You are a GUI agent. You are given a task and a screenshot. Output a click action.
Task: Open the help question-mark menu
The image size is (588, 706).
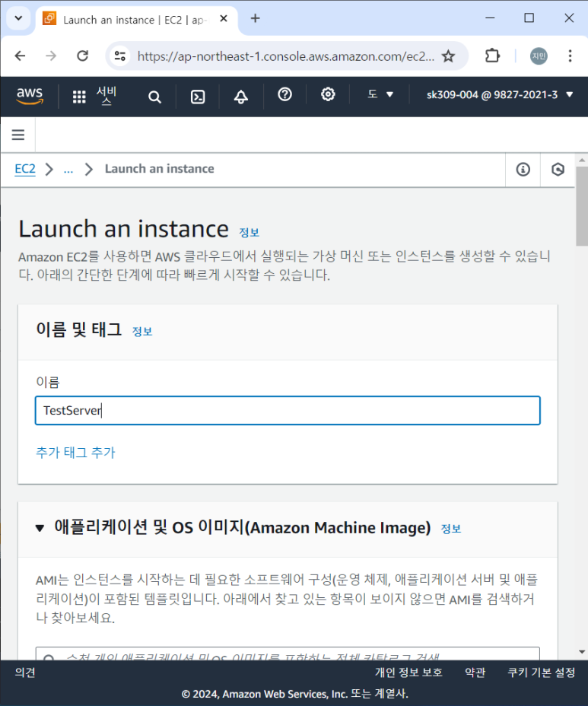[284, 94]
